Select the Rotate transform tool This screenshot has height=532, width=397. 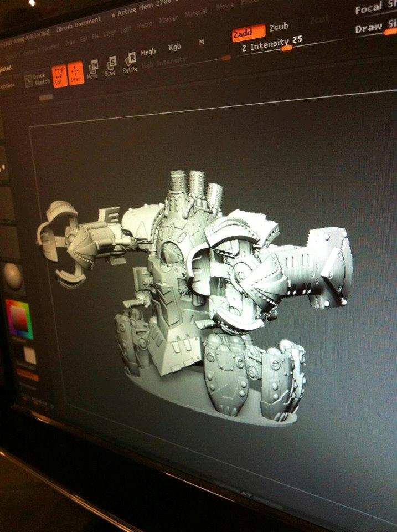click(x=130, y=63)
